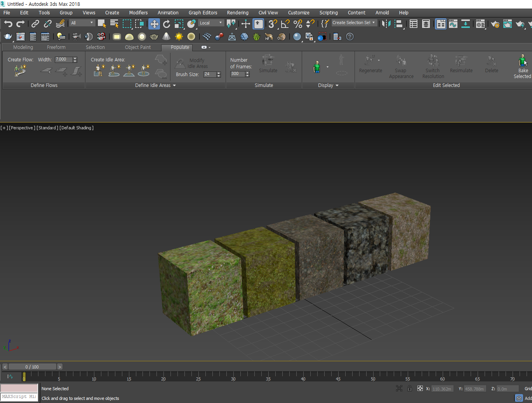Open the Local reference coordinate dropdown
This screenshot has height=403, width=532.
[211, 23]
